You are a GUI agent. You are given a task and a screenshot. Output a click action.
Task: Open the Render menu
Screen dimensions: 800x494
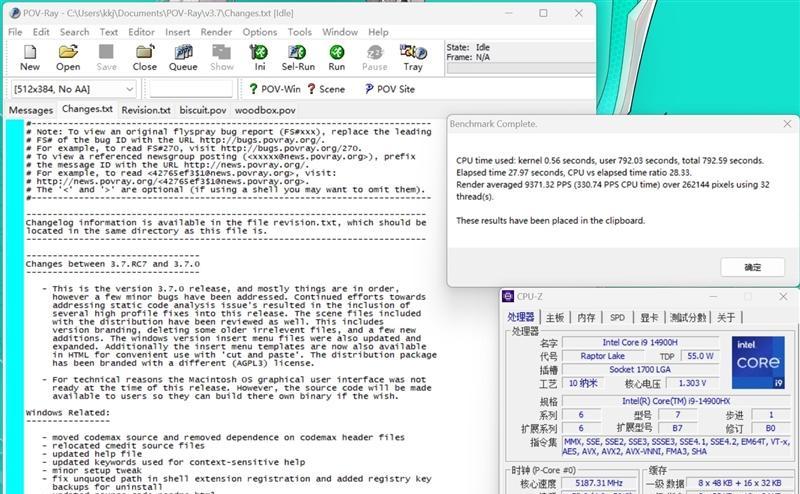(x=216, y=32)
